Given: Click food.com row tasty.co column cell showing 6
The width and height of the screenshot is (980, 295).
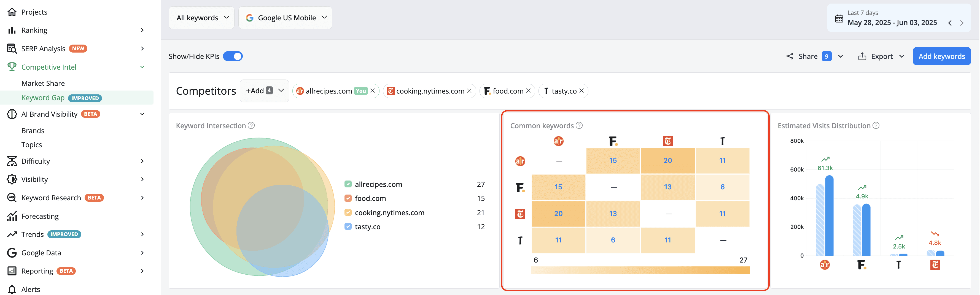Looking at the screenshot, I should [x=722, y=187].
